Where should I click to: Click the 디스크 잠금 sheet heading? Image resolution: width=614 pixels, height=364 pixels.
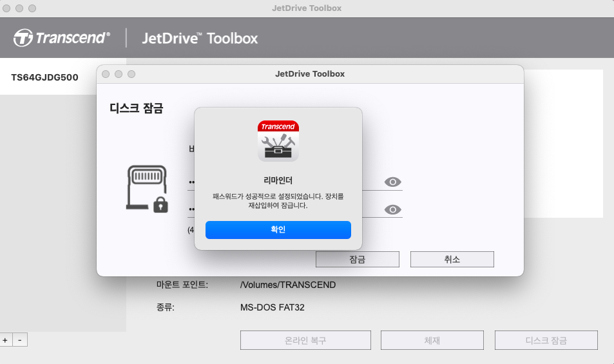pos(137,108)
